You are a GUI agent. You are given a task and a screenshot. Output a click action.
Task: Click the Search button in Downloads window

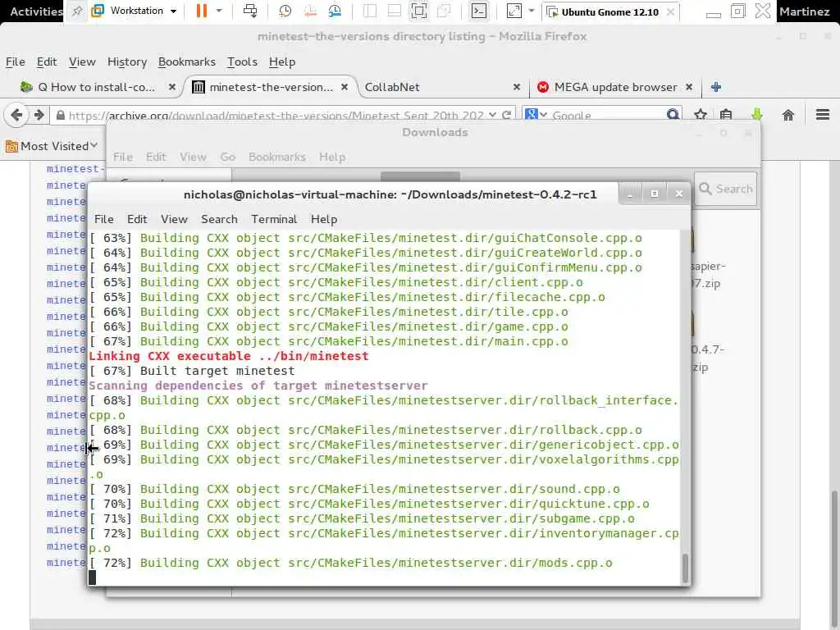coord(725,189)
